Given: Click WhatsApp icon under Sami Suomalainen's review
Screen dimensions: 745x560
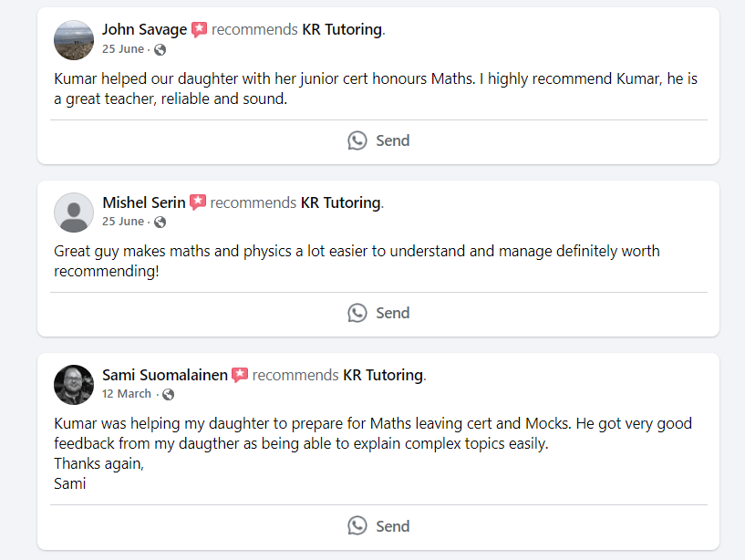Looking at the screenshot, I should pyautogui.click(x=357, y=525).
